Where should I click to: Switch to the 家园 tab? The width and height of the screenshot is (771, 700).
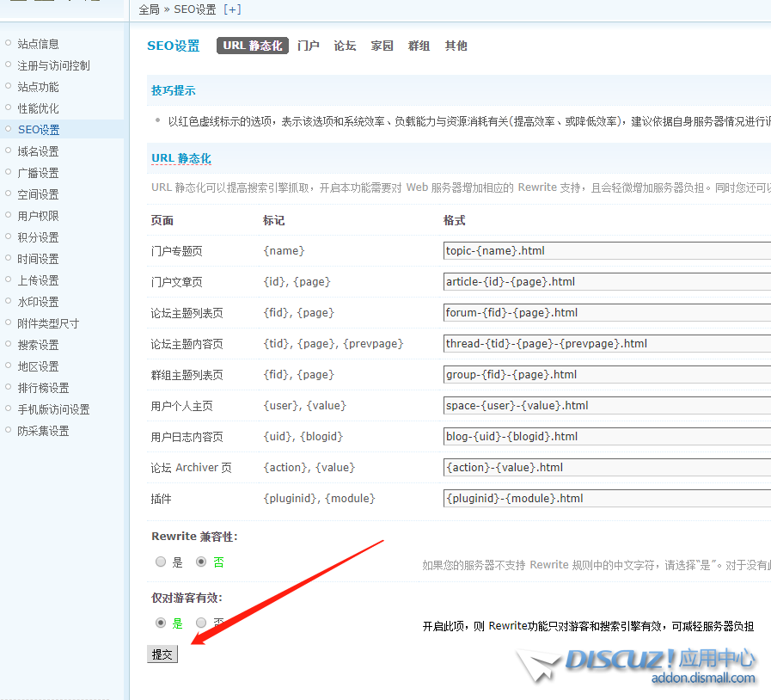coord(382,46)
